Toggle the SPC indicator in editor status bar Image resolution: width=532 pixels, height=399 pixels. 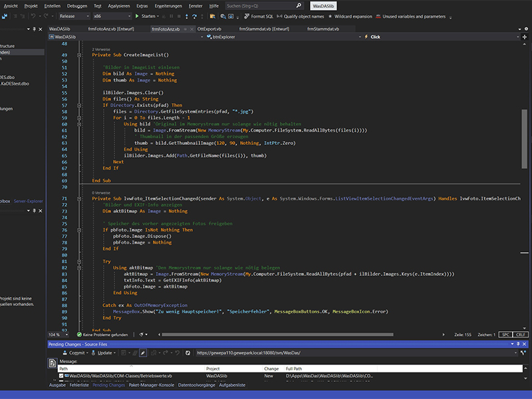(x=505, y=334)
